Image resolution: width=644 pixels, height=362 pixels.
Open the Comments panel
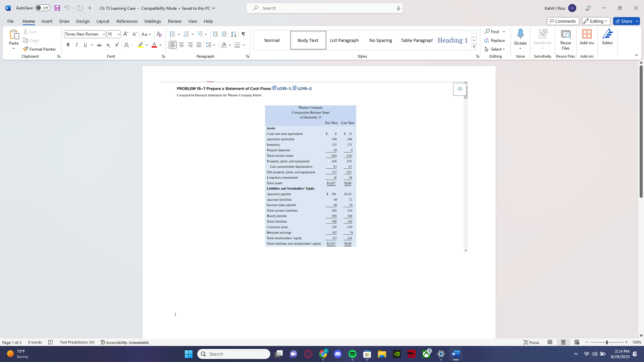click(x=563, y=21)
